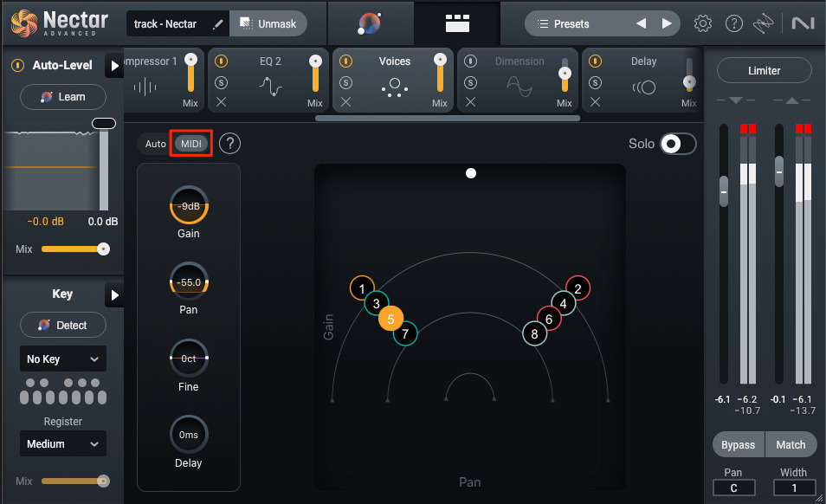Click the Limiter button
The height and width of the screenshot is (504, 826).
point(764,70)
